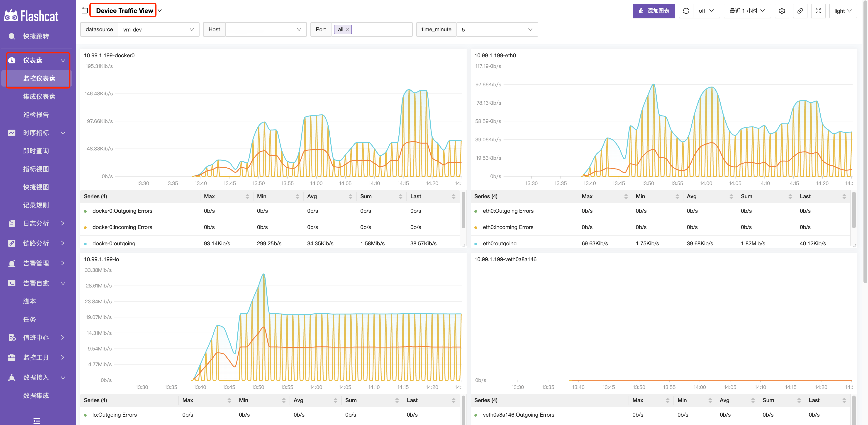This screenshot has width=868, height=425.
Task: Open 即时查询 menu item
Action: tap(36, 151)
